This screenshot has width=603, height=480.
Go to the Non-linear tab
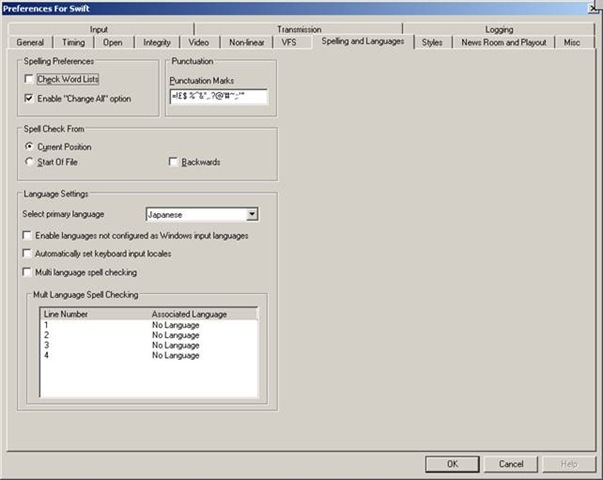click(247, 43)
